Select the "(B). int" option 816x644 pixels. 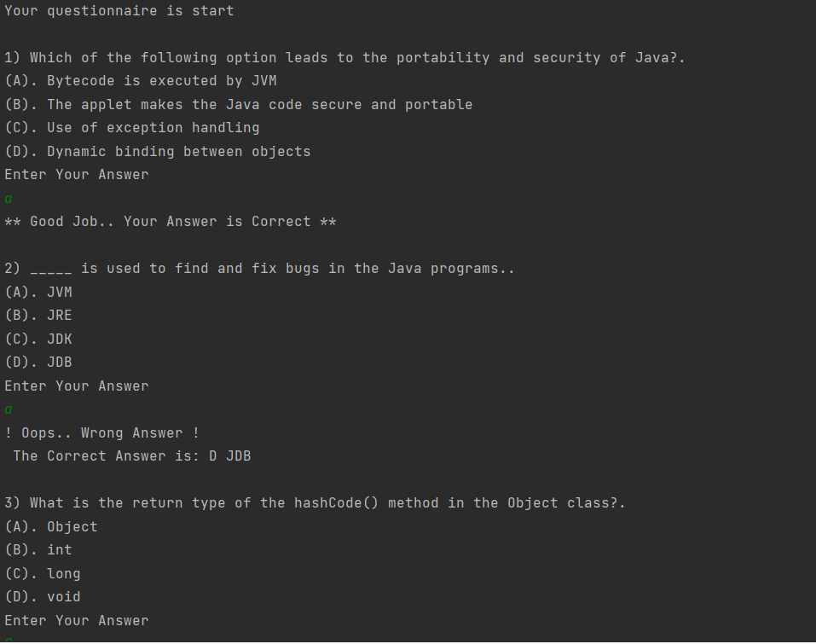pyautogui.click(x=38, y=550)
